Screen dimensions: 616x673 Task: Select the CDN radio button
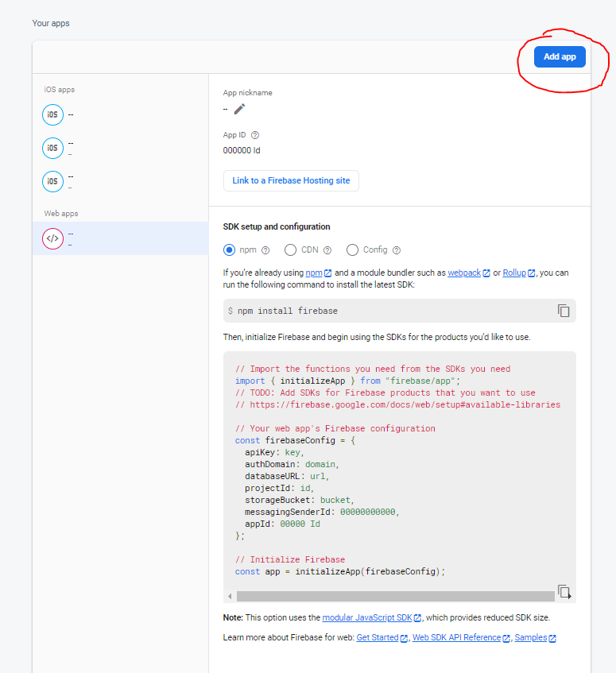pos(291,250)
